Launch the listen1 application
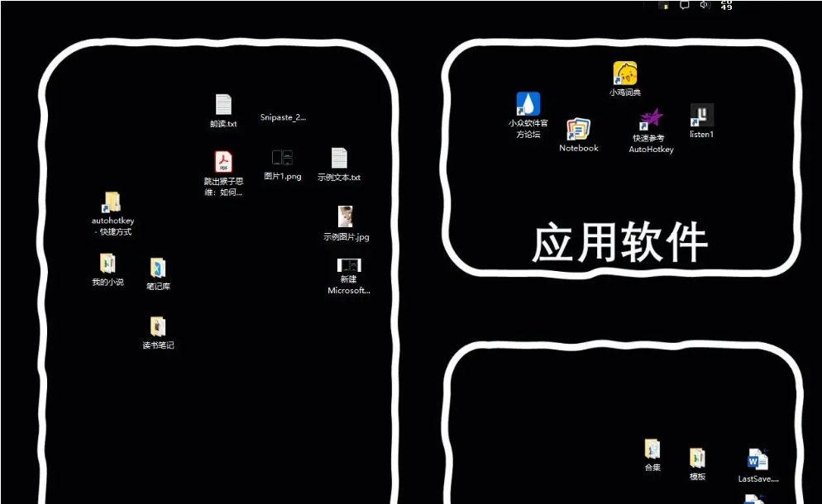The width and height of the screenshot is (822, 504). coord(700,116)
